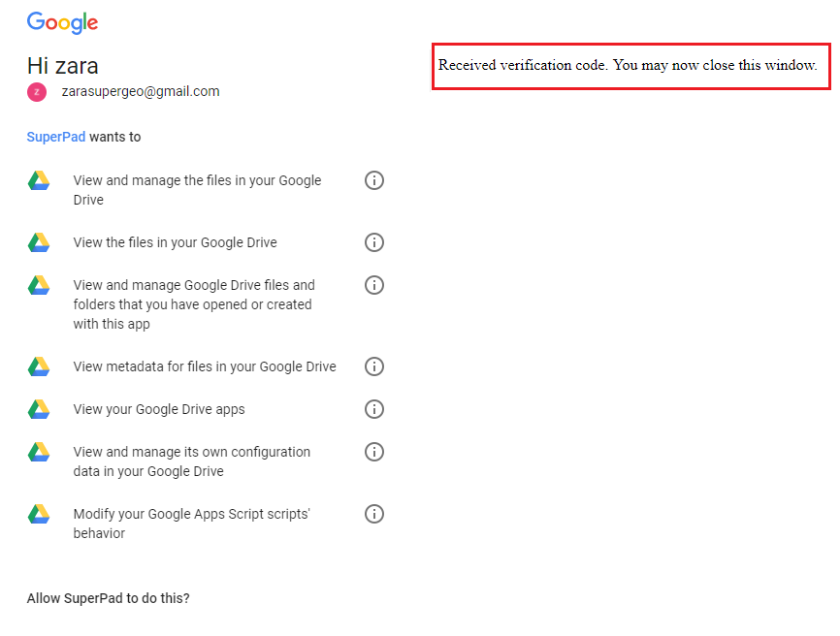The width and height of the screenshot is (840, 636).
Task: Show info for own configuration data permission
Action: point(374,452)
